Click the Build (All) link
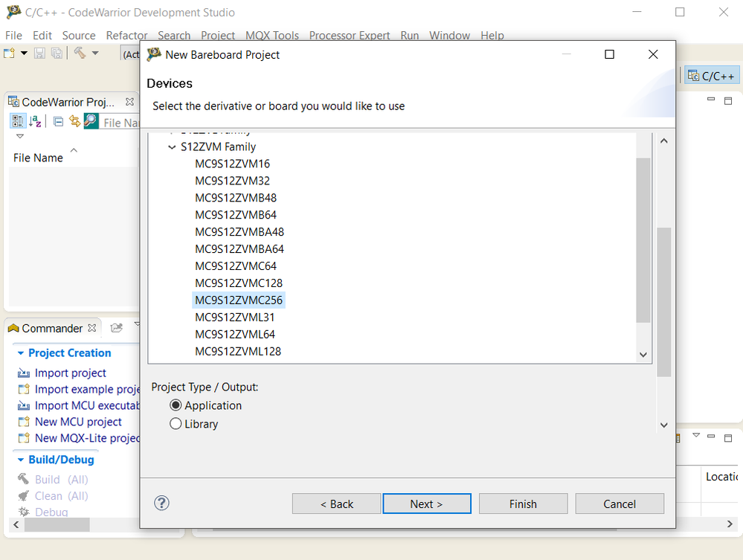 [62, 480]
